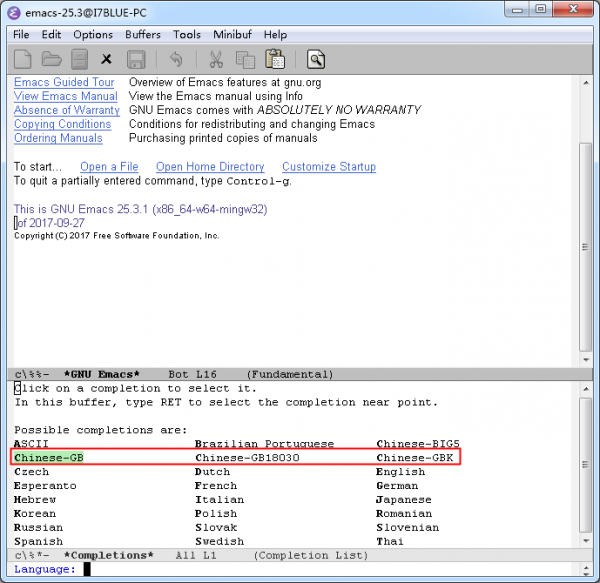Open the Customize Startup link
Image resolution: width=600 pixels, height=583 pixels.
coord(329,167)
